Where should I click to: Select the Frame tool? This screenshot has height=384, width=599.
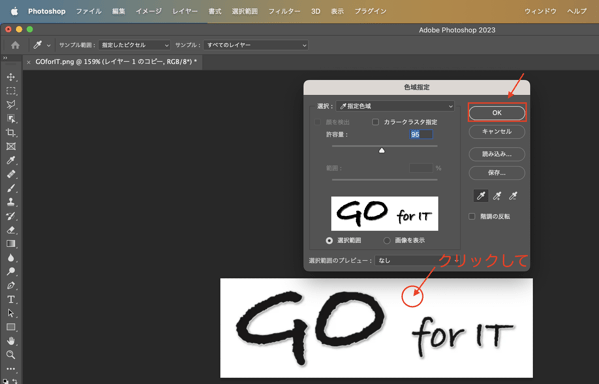click(x=11, y=146)
